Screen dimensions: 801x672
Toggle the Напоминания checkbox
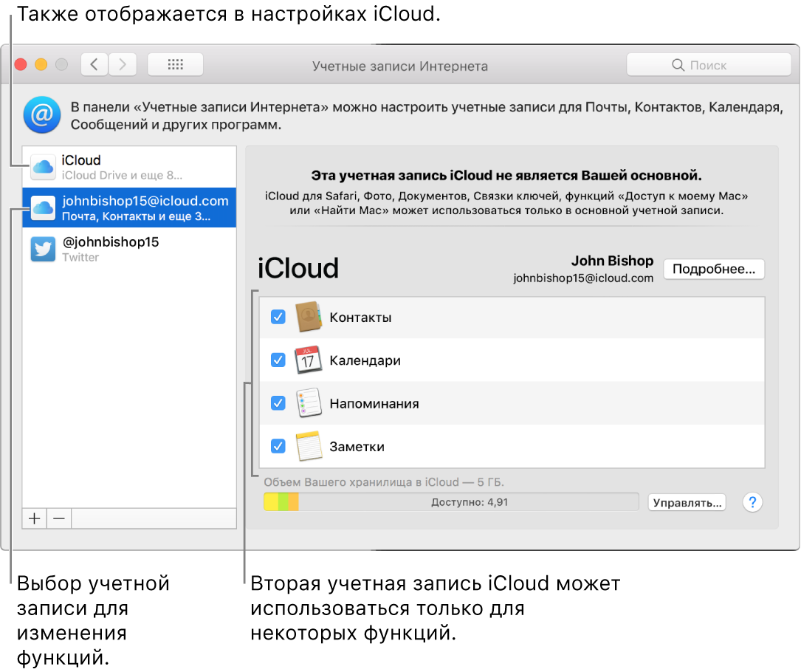[x=278, y=402]
